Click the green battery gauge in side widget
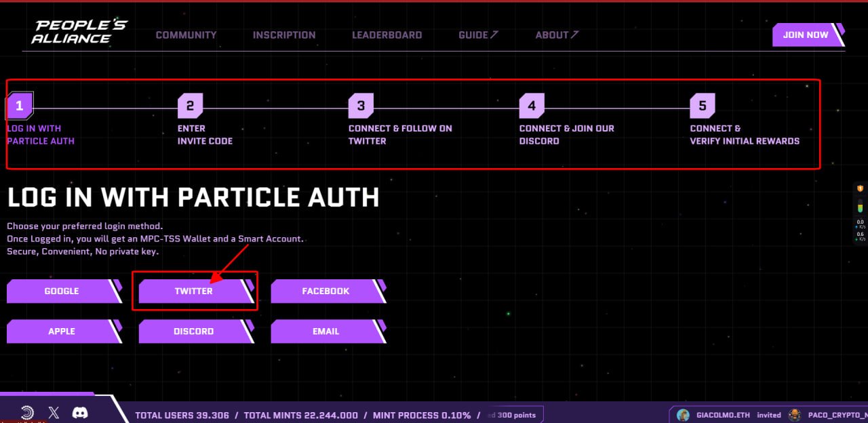 (861, 207)
